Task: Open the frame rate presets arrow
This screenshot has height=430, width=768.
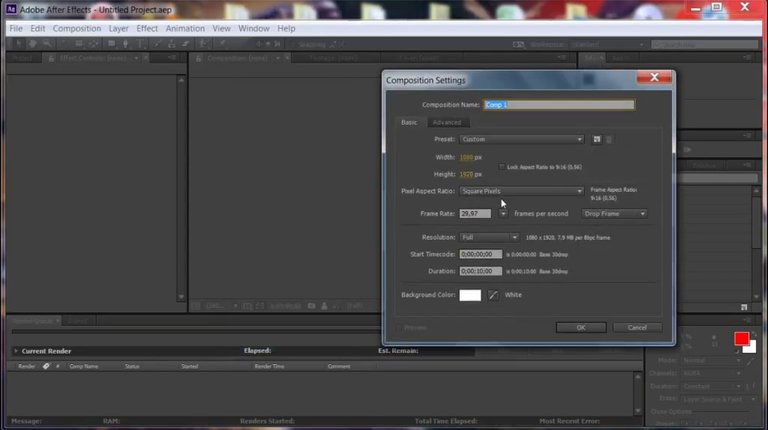Action: click(503, 214)
